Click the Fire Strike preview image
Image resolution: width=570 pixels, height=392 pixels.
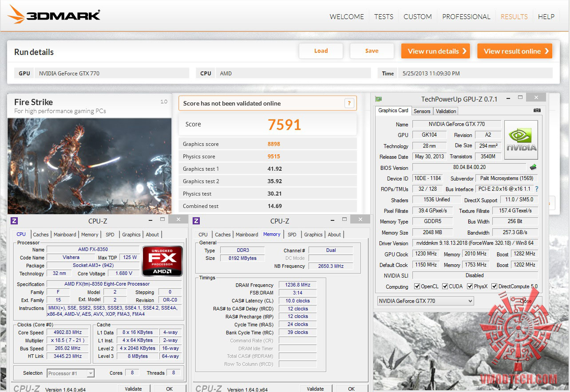(x=89, y=166)
